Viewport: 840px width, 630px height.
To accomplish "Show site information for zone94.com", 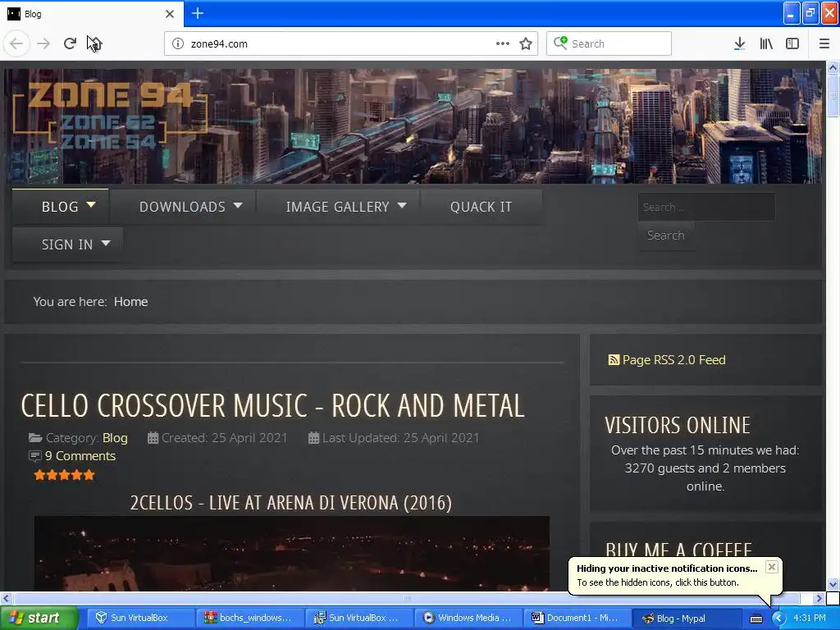I will 178,43.
